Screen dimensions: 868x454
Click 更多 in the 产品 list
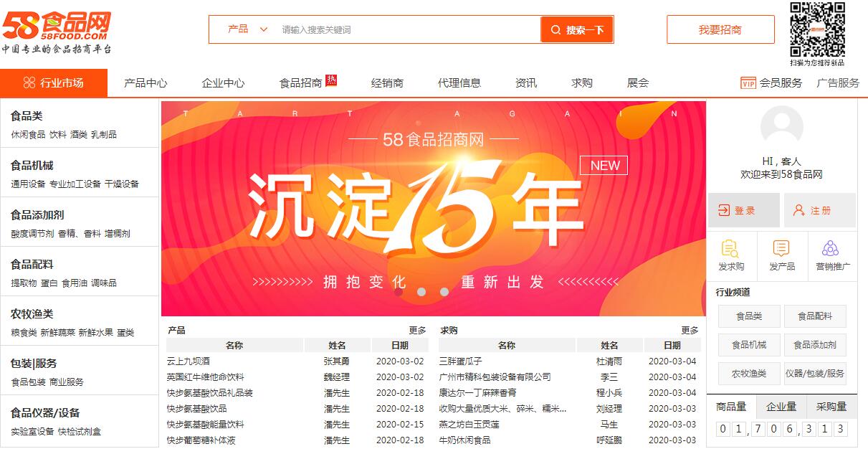[418, 331]
